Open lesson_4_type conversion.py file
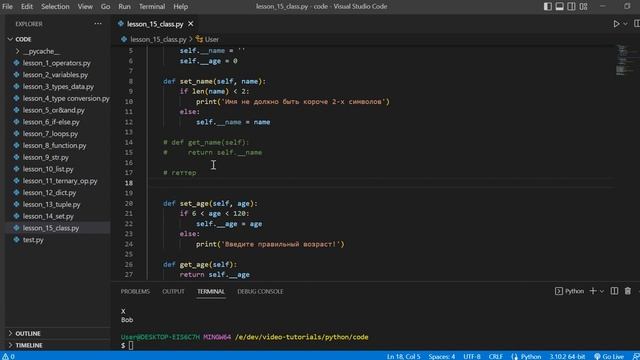The width and height of the screenshot is (640, 360). [66, 98]
